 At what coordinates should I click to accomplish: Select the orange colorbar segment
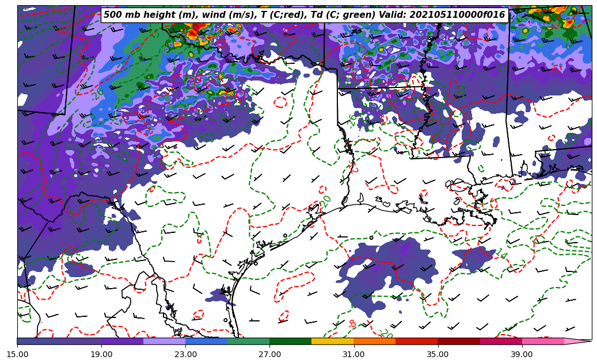[x=374, y=341]
